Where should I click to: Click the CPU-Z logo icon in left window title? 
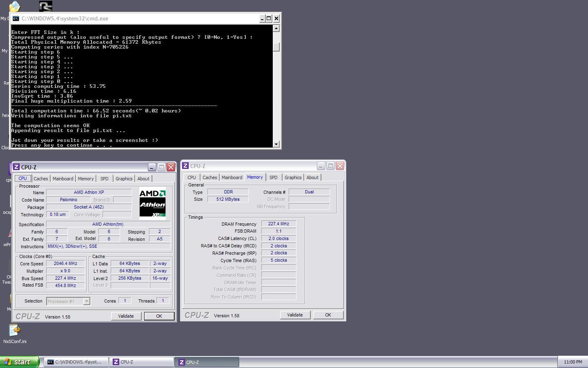tap(16, 167)
